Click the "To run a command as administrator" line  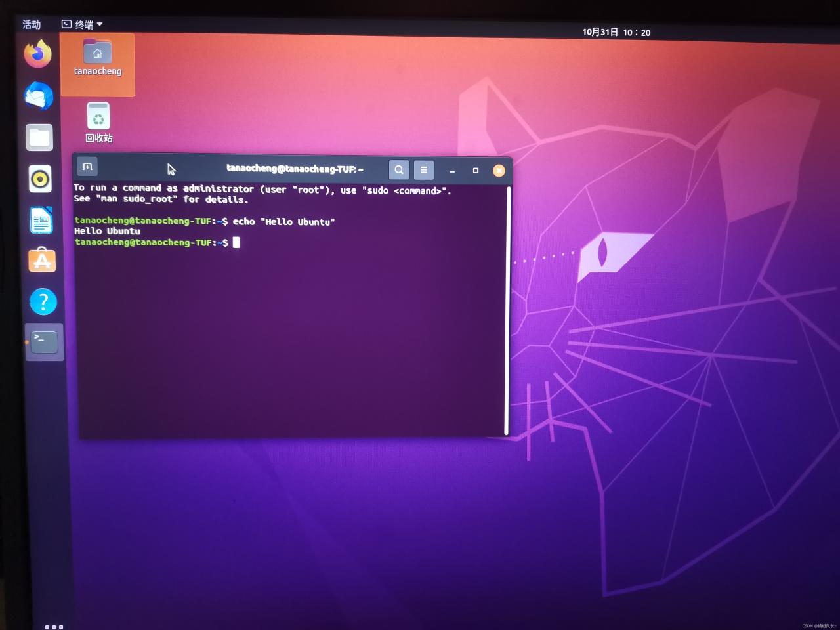click(x=262, y=190)
